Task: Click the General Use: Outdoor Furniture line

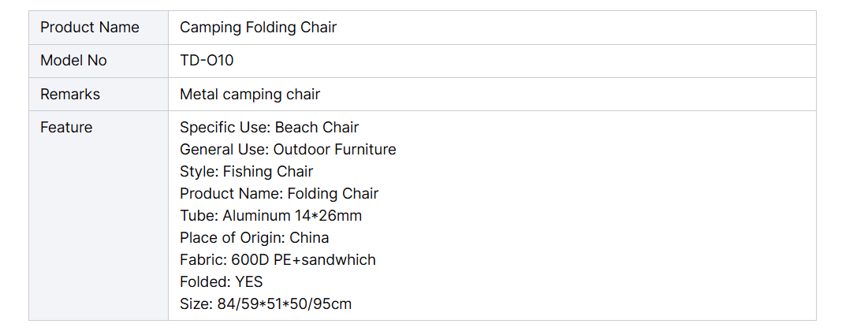Action: tap(288, 150)
